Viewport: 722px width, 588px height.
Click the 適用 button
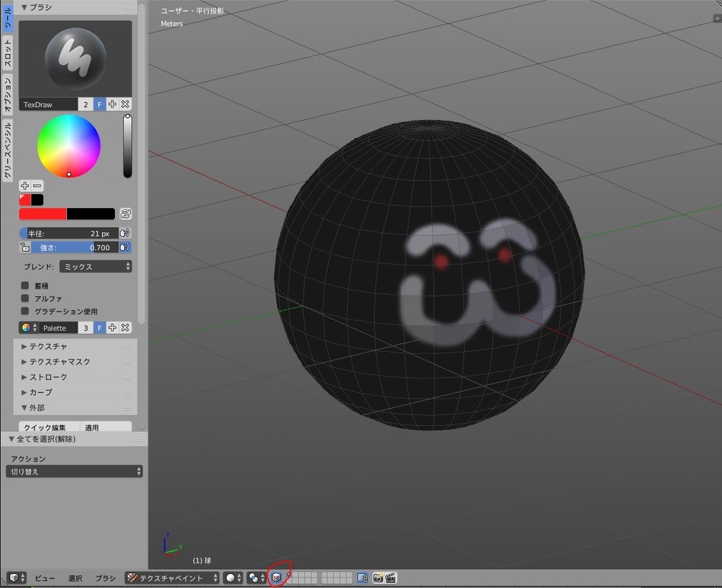(x=106, y=427)
